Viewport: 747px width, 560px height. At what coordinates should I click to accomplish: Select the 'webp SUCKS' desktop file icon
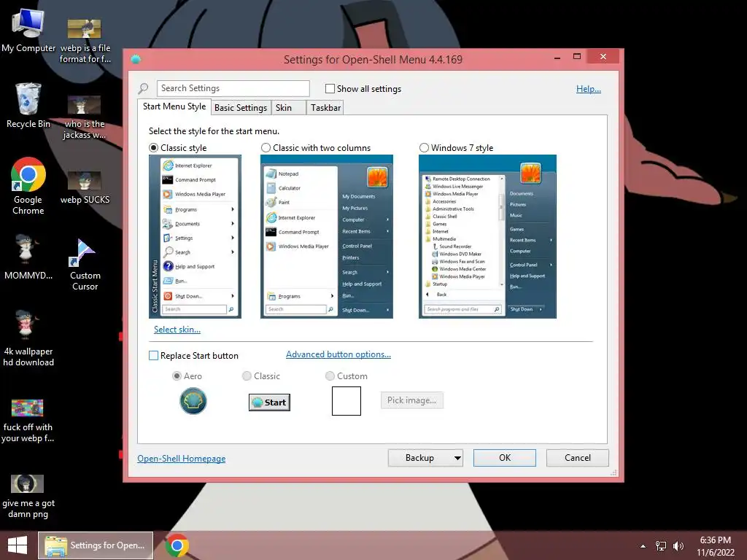85,188
